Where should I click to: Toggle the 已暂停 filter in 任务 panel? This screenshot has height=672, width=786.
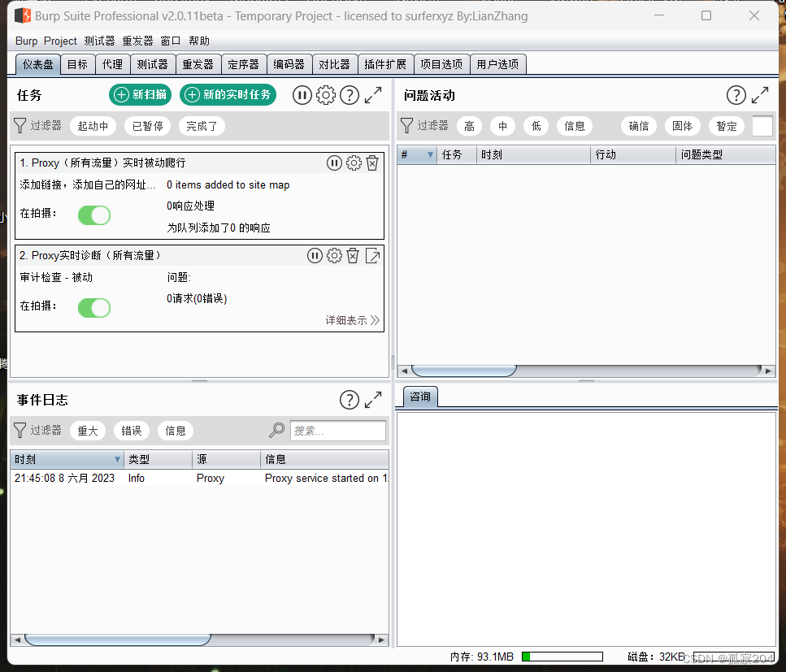[147, 125]
